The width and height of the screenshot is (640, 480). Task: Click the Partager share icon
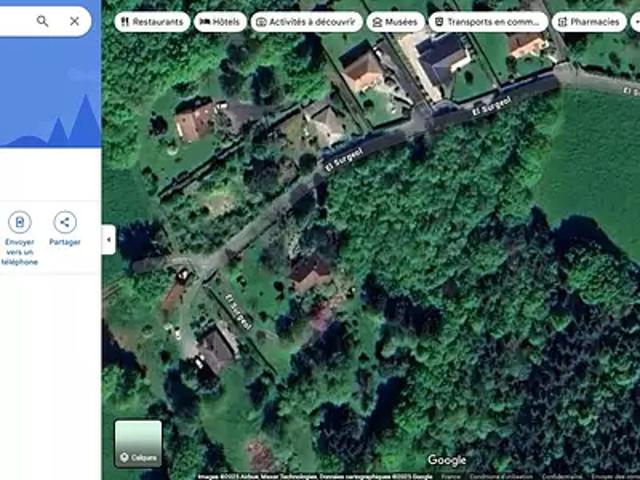[65, 222]
